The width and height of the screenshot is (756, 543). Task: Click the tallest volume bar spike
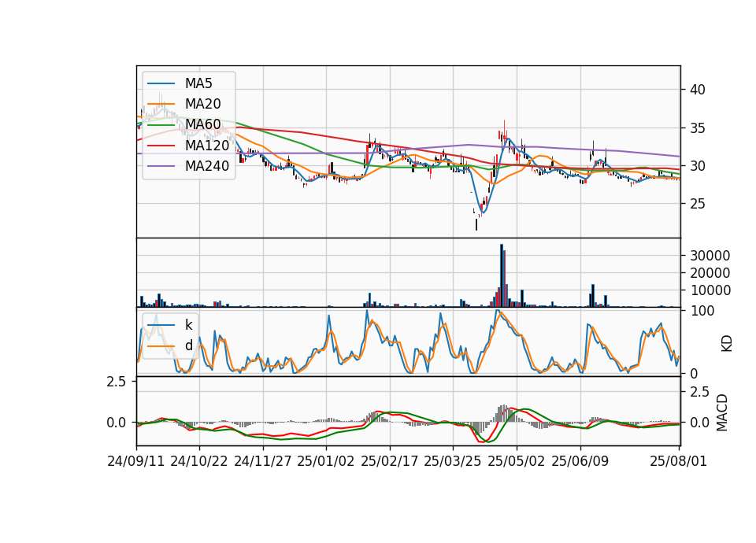pos(502,275)
